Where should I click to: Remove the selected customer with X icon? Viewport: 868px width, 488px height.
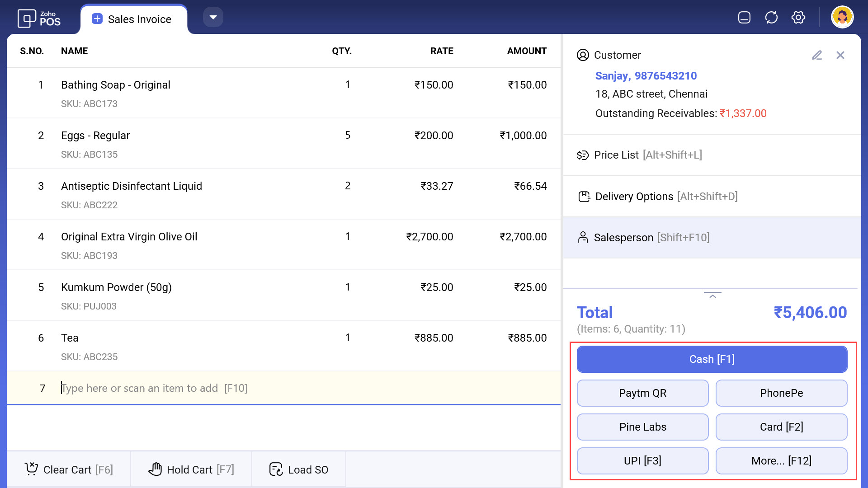(x=840, y=55)
